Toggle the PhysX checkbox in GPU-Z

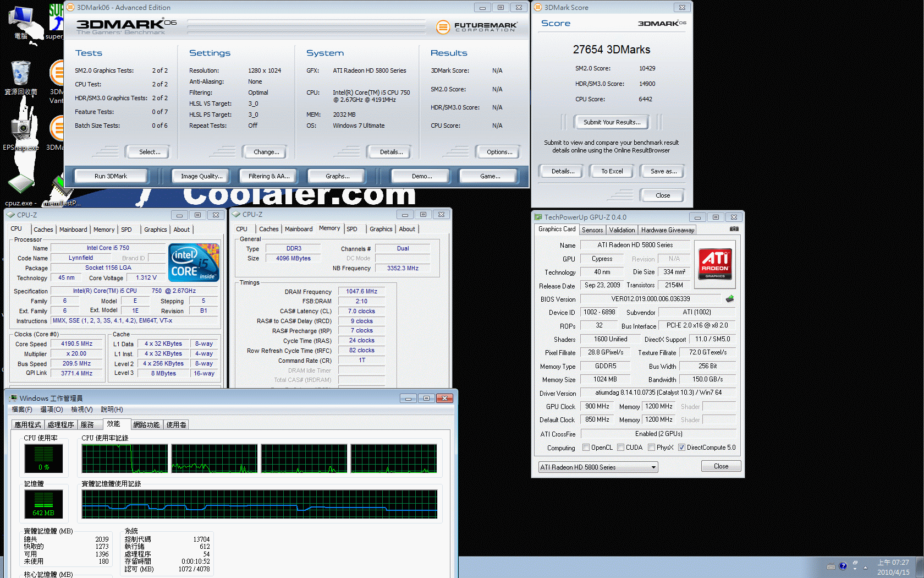[x=651, y=448]
